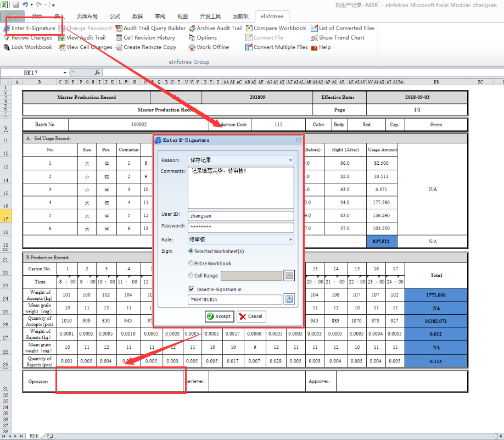
Task: Open Cell Revision History
Action: tap(149, 38)
